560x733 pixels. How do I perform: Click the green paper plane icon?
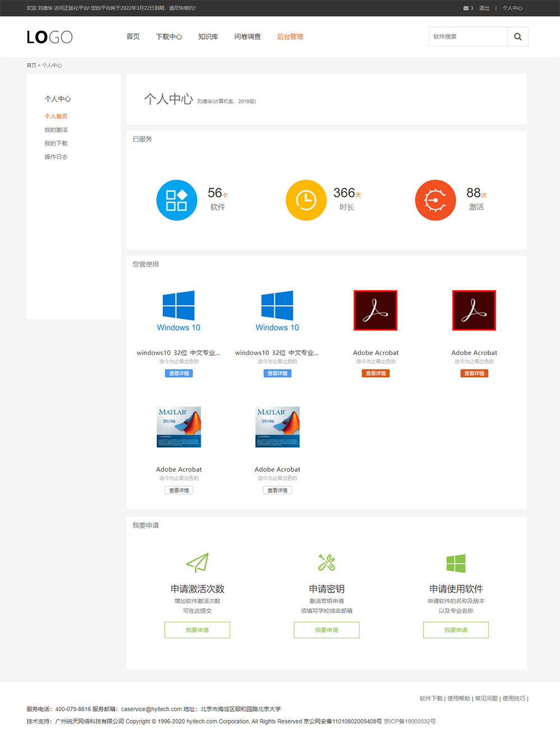click(x=197, y=562)
